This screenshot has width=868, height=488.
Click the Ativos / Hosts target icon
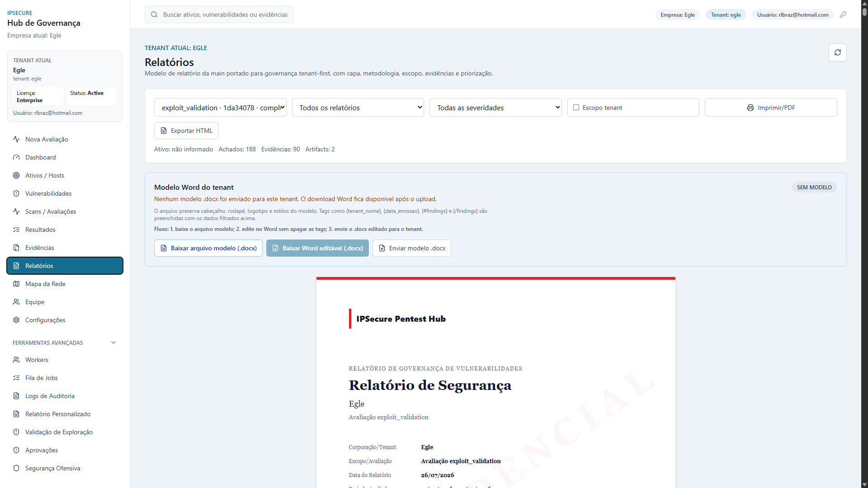[16, 175]
